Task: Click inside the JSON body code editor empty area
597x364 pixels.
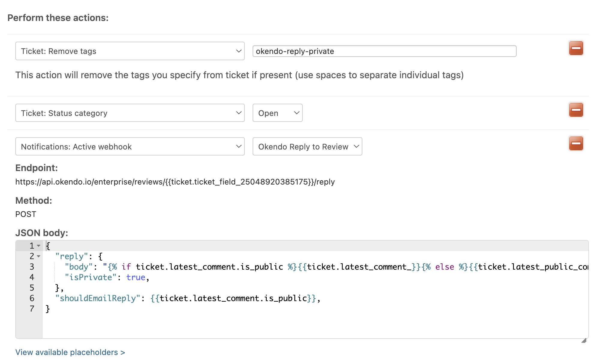Action: pos(315,326)
